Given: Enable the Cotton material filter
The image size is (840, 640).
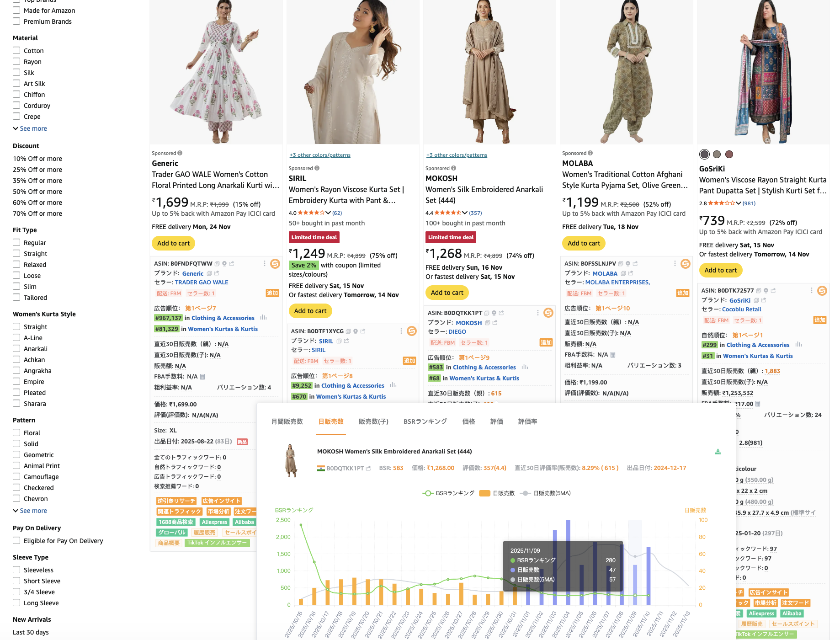Looking at the screenshot, I should click(x=17, y=50).
